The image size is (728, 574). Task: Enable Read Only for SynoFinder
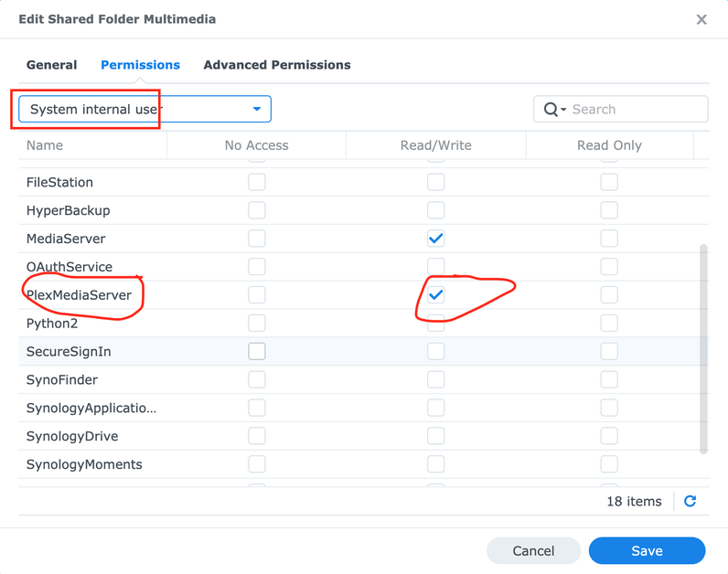point(609,379)
